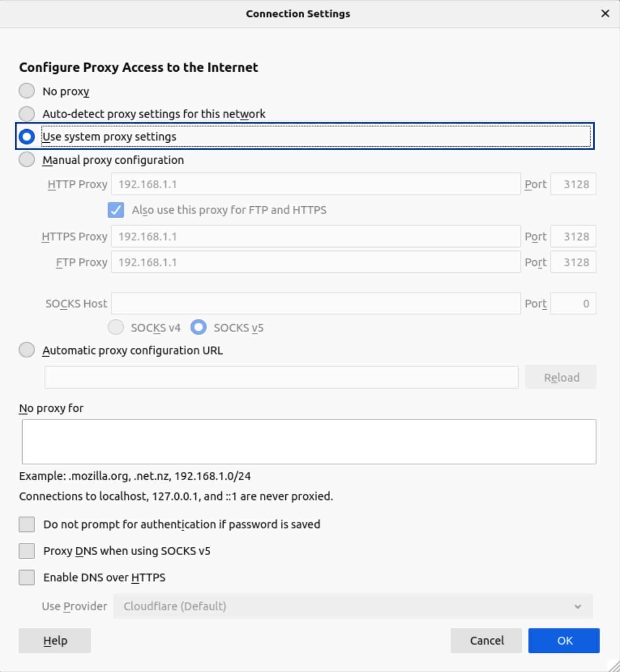
Task: Select the SOCKS v4 option
Action: coord(115,327)
